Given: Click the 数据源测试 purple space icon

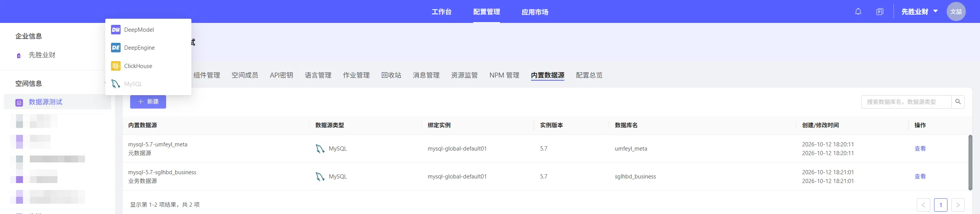Looking at the screenshot, I should (19, 102).
